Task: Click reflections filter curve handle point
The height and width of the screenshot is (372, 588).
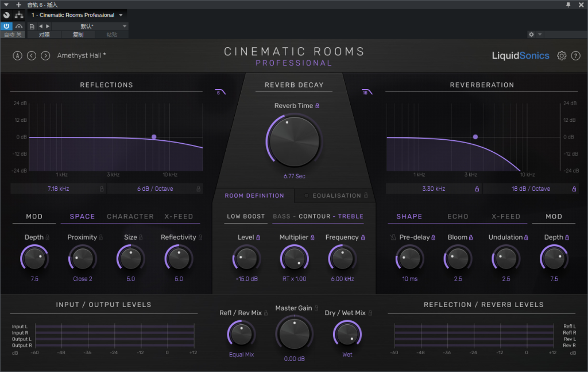Action: (x=154, y=137)
